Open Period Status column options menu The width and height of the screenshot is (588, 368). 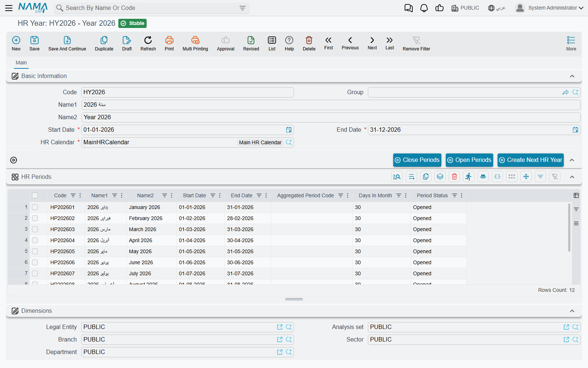462,195
